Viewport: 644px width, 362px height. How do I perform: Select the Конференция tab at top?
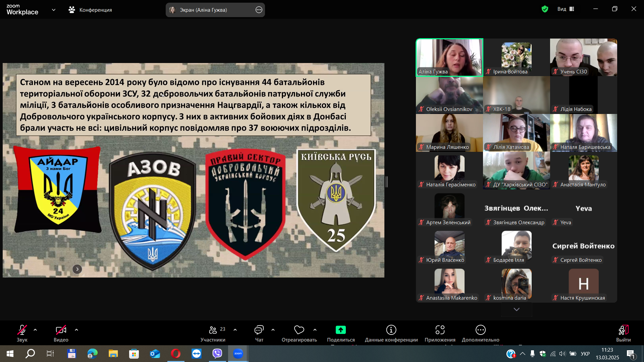[x=90, y=10]
